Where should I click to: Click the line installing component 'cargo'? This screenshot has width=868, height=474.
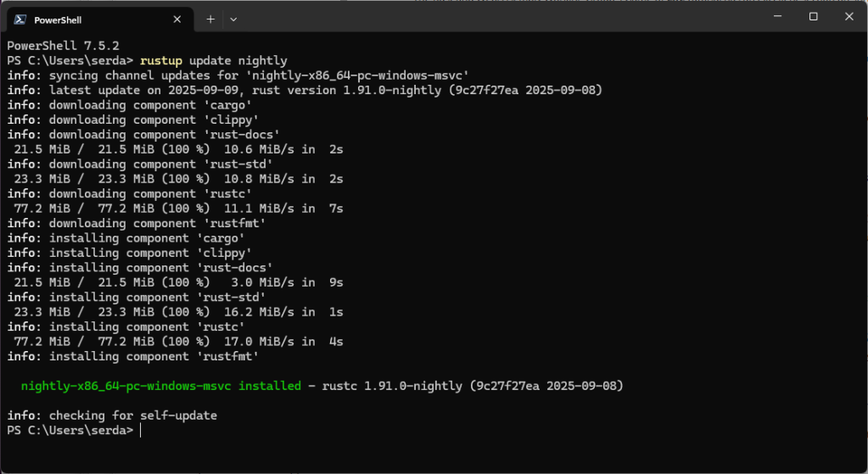point(126,237)
